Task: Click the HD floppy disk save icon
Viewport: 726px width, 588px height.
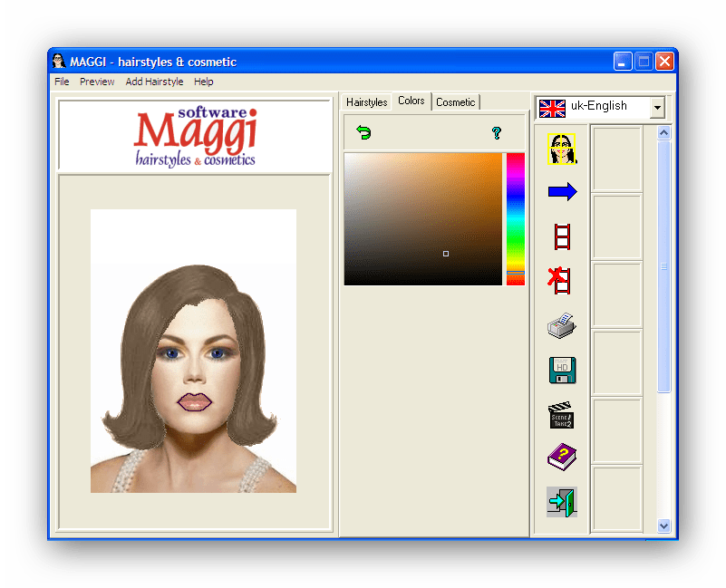Action: pyautogui.click(x=562, y=370)
